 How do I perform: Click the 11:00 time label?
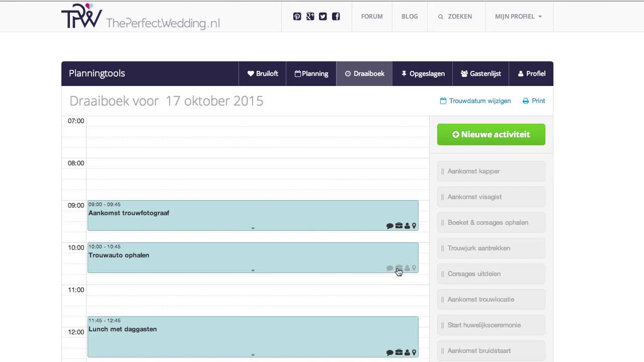(76, 290)
